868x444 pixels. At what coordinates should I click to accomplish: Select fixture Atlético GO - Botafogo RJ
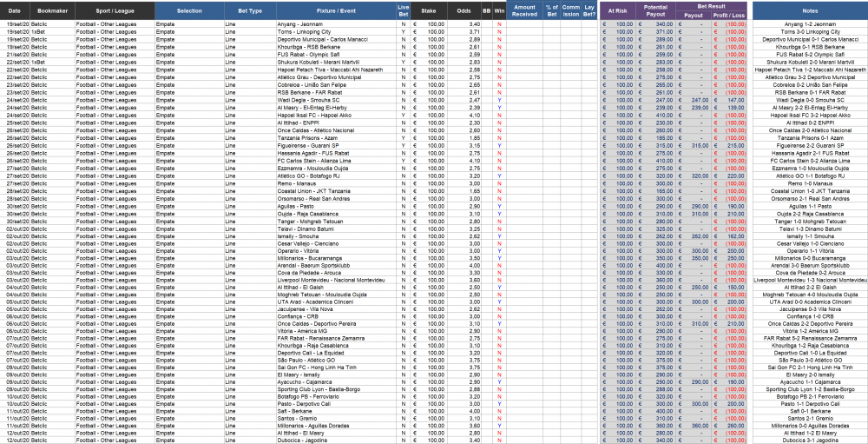click(337, 176)
